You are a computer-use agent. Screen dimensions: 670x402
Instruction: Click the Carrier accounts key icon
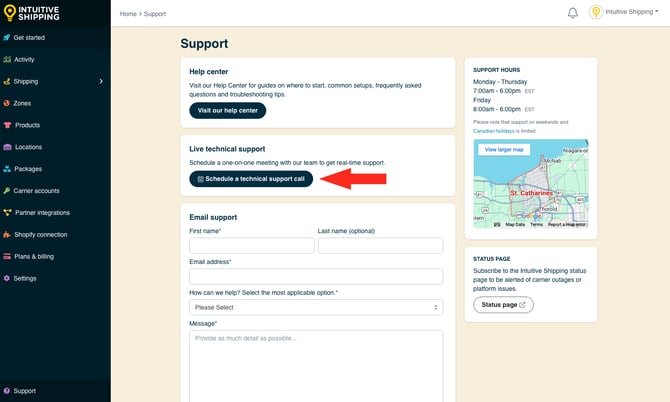pyautogui.click(x=6, y=191)
